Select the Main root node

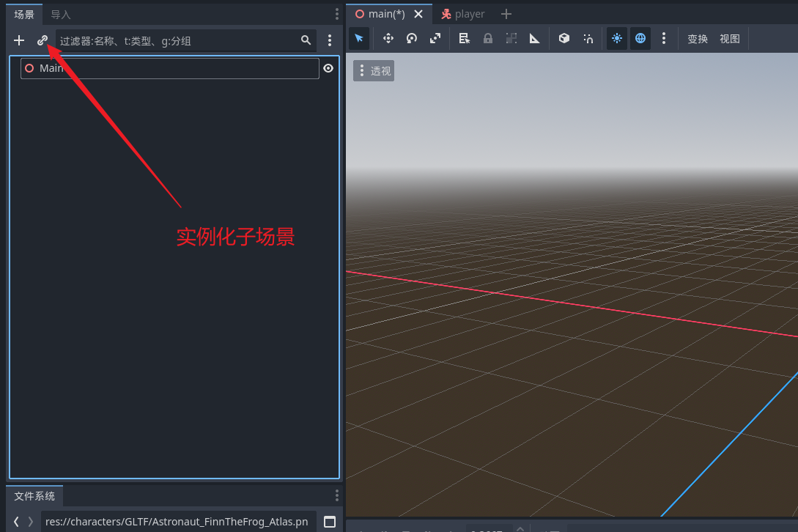click(169, 68)
